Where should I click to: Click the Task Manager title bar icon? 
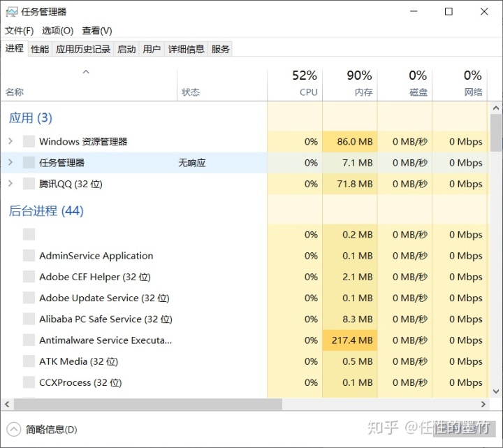[x=12, y=12]
